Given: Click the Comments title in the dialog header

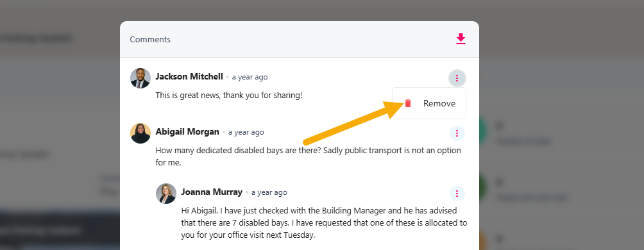Looking at the screenshot, I should (150, 39).
